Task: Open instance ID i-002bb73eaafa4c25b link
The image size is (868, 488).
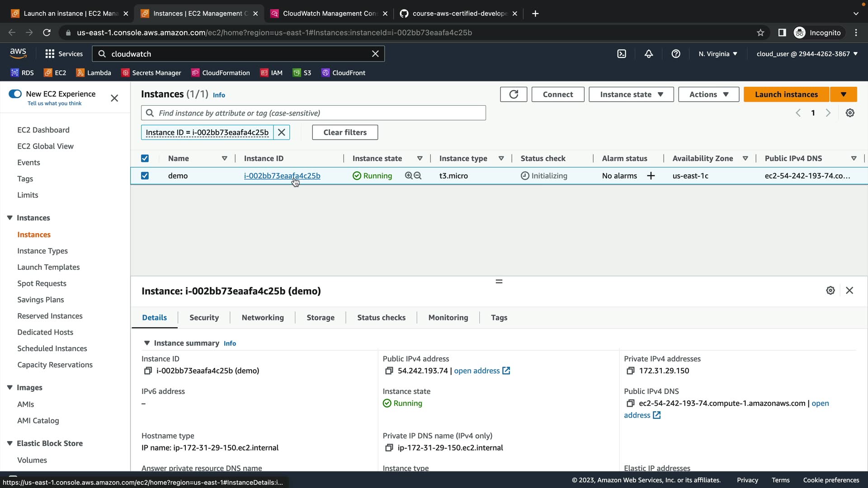Action: coord(282,176)
